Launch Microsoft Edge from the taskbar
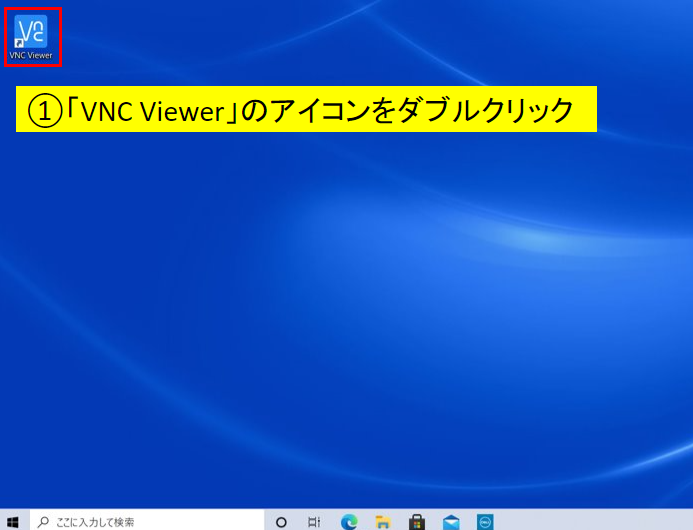The height and width of the screenshot is (530, 693). click(x=349, y=521)
